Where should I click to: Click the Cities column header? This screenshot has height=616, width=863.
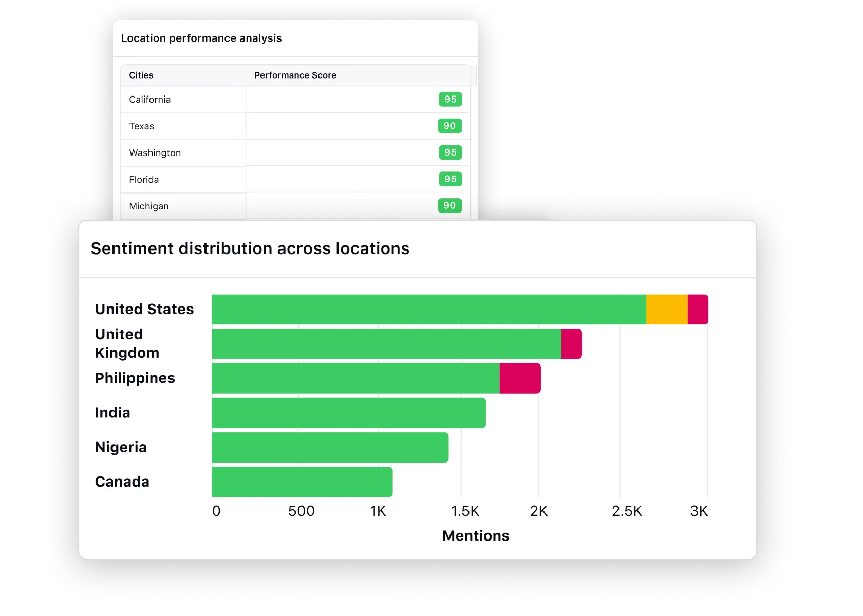coord(141,75)
